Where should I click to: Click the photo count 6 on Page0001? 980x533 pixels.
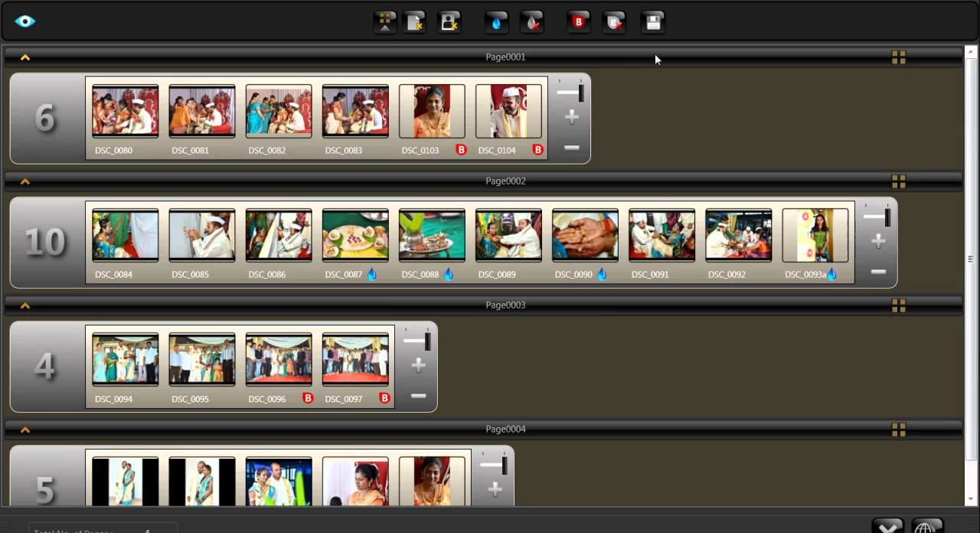click(x=45, y=118)
